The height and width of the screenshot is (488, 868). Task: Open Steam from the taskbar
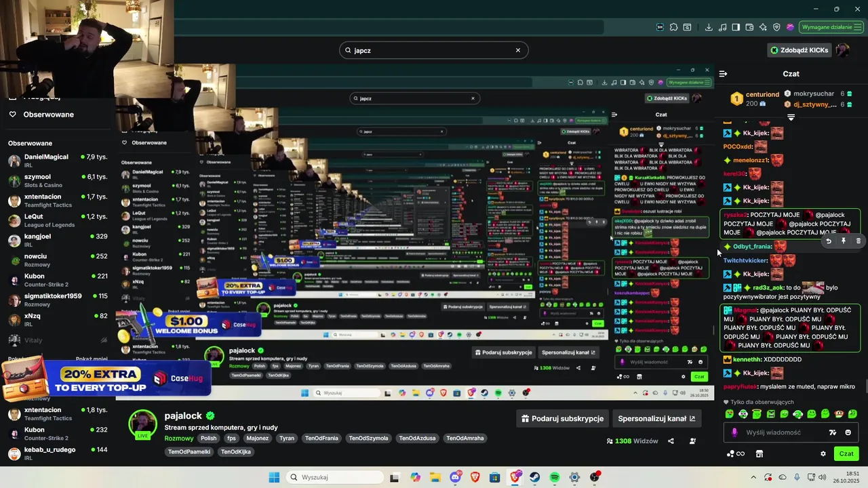[534, 477]
